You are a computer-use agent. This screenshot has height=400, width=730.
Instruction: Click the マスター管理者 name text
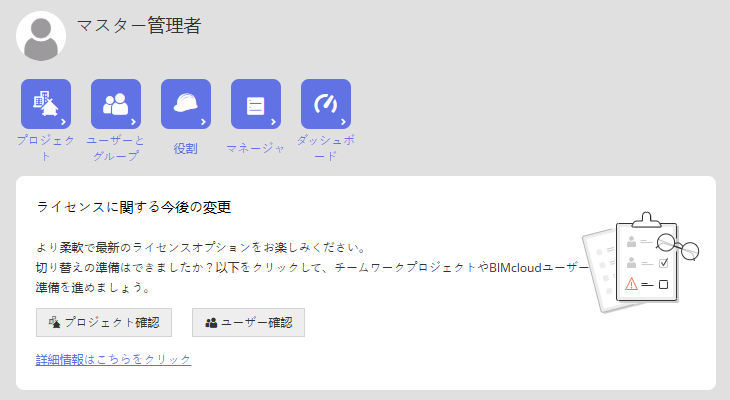tap(139, 26)
